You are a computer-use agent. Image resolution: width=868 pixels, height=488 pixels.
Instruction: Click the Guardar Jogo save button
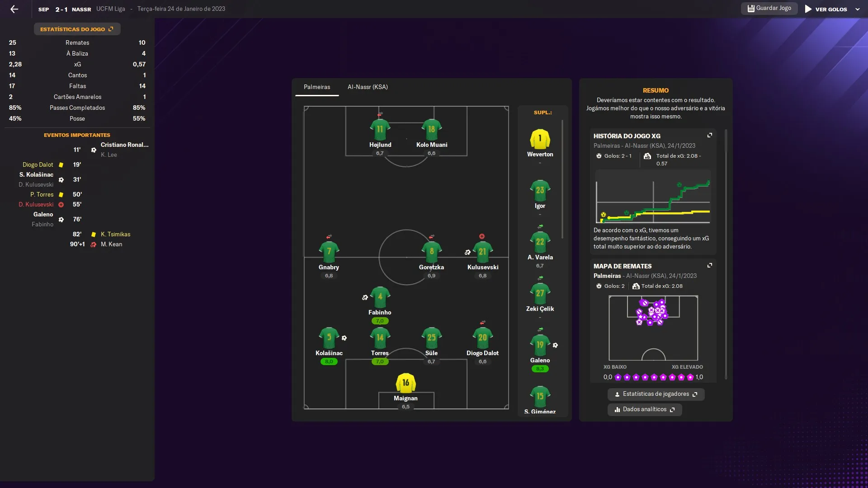(769, 8)
